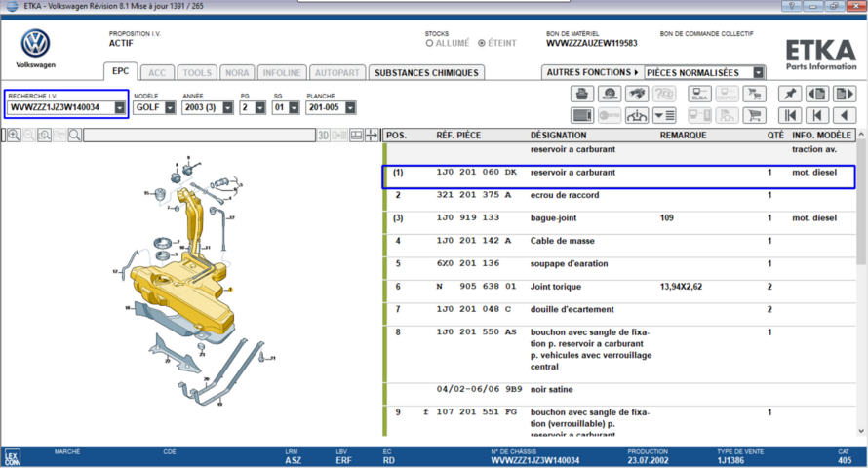Viewport: 868px width, 468px height.
Task: Click the DÉSIGNATION column header
Action: tap(558, 135)
